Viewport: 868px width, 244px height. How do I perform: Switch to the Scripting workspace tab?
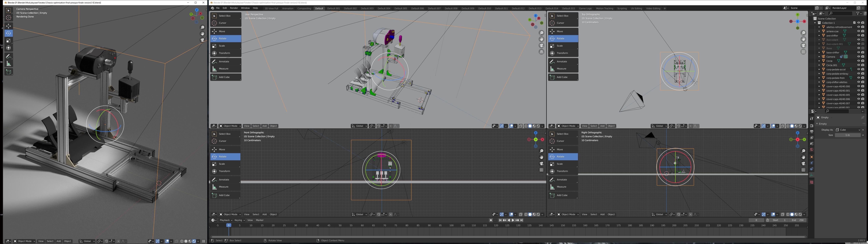point(622,8)
